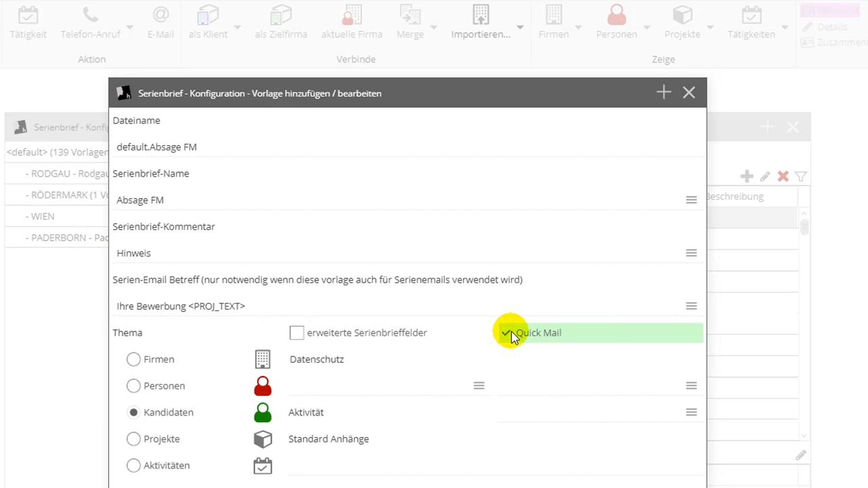
Task: Click the calendar icon beside Aktivitäten
Action: [262, 466]
